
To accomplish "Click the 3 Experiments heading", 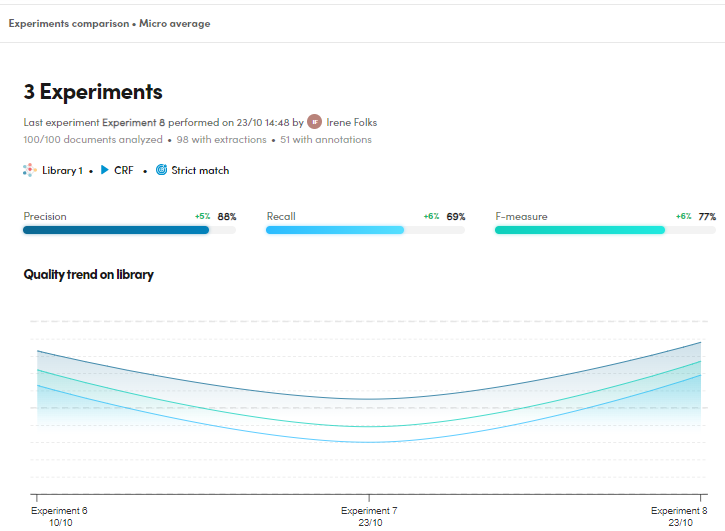I will tap(93, 92).
